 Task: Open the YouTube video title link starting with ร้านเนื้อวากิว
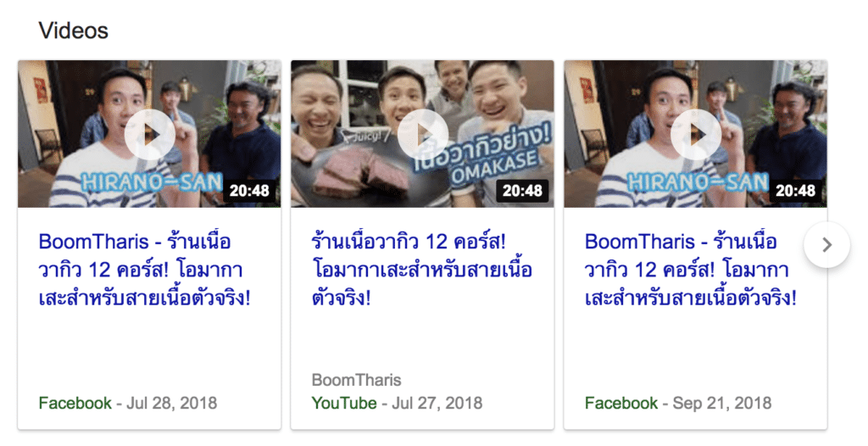pyautogui.click(x=421, y=270)
